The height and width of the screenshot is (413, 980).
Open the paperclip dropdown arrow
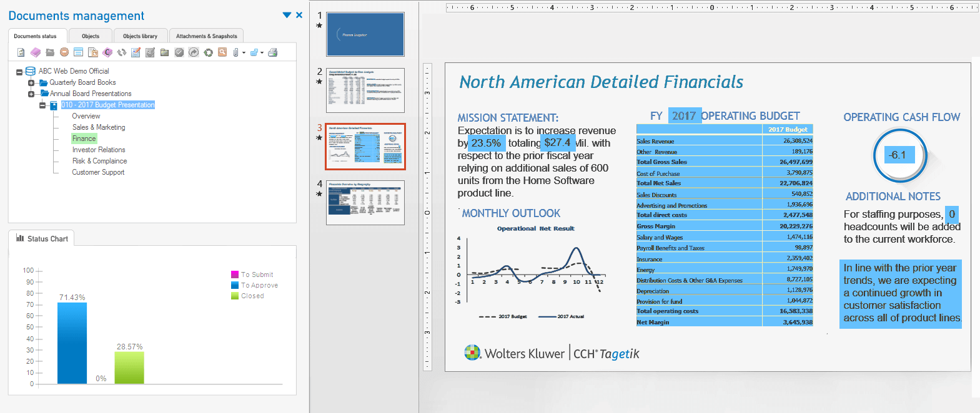click(244, 53)
